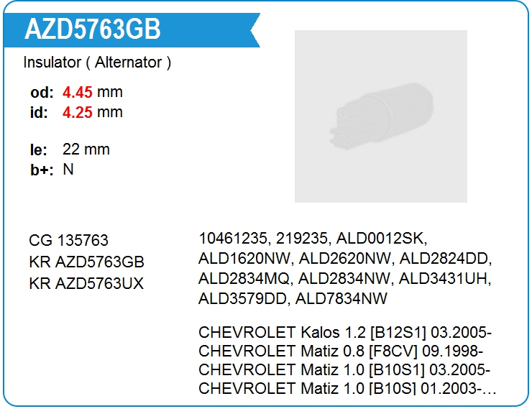Viewport: 532px width, 414px height.
Task: Click the b+ value N
Action: (x=68, y=170)
